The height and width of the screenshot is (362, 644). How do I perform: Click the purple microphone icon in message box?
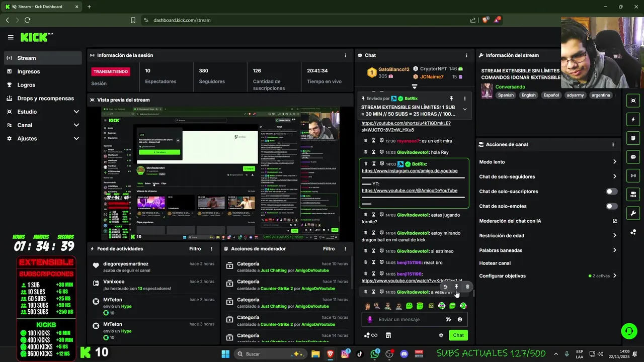[370, 319]
